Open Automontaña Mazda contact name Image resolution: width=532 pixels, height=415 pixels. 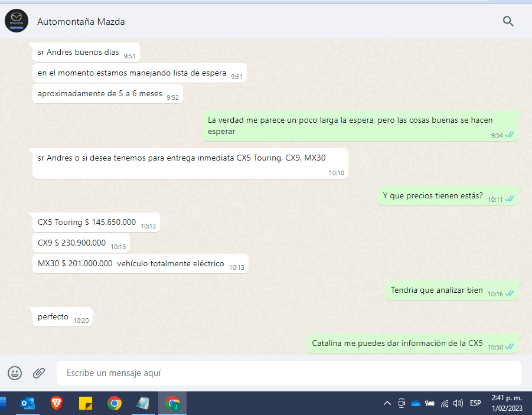click(81, 22)
